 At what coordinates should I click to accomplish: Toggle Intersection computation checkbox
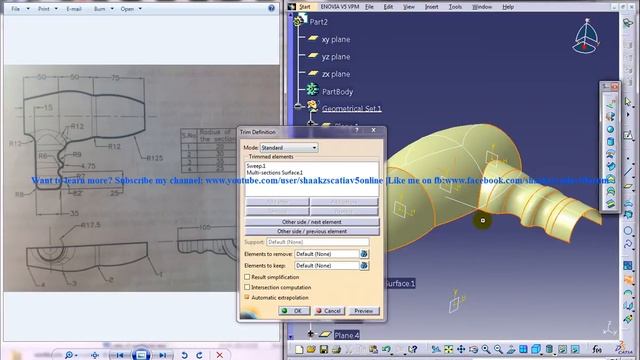[247, 287]
